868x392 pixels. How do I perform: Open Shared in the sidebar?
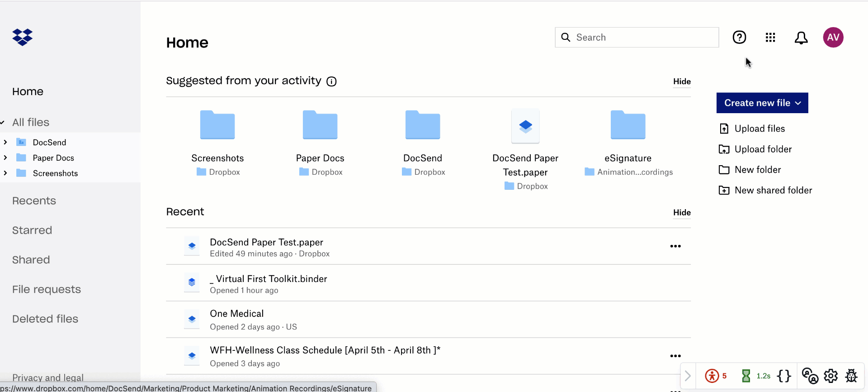(31, 260)
